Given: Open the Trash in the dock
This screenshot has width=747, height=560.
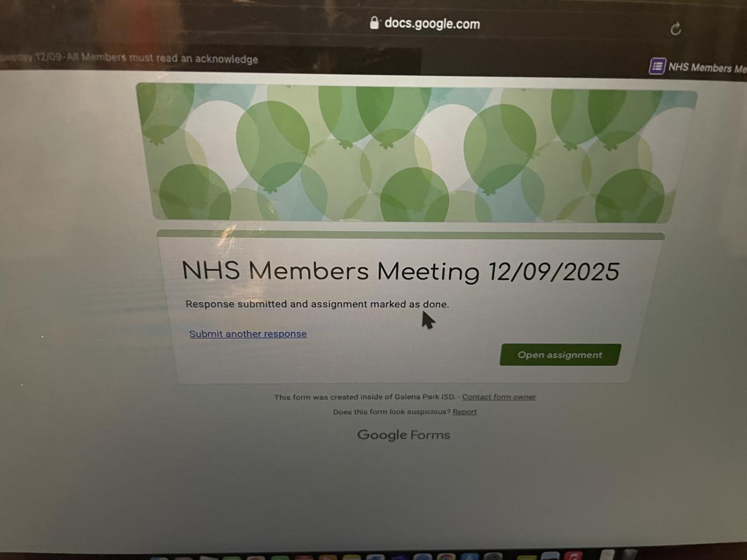Looking at the screenshot, I should pos(630,555).
